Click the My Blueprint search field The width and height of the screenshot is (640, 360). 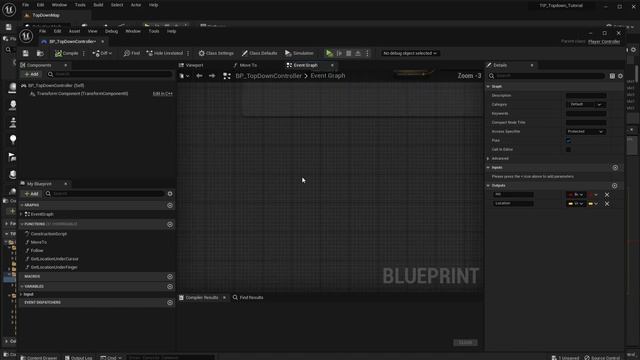coord(104,193)
